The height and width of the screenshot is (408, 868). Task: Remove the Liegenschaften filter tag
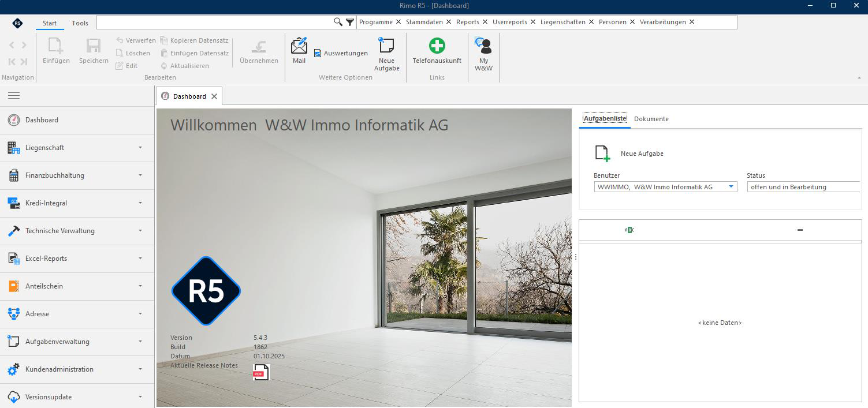(x=591, y=22)
